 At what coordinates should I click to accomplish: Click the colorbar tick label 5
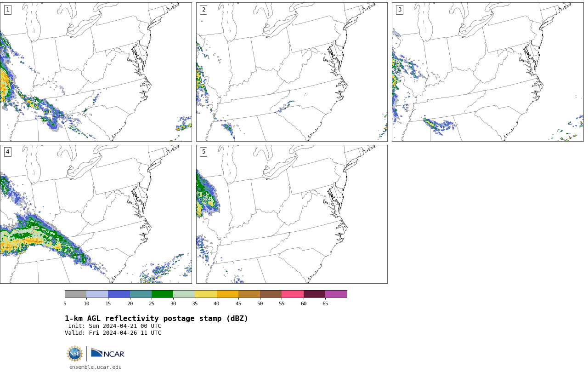click(x=65, y=303)
